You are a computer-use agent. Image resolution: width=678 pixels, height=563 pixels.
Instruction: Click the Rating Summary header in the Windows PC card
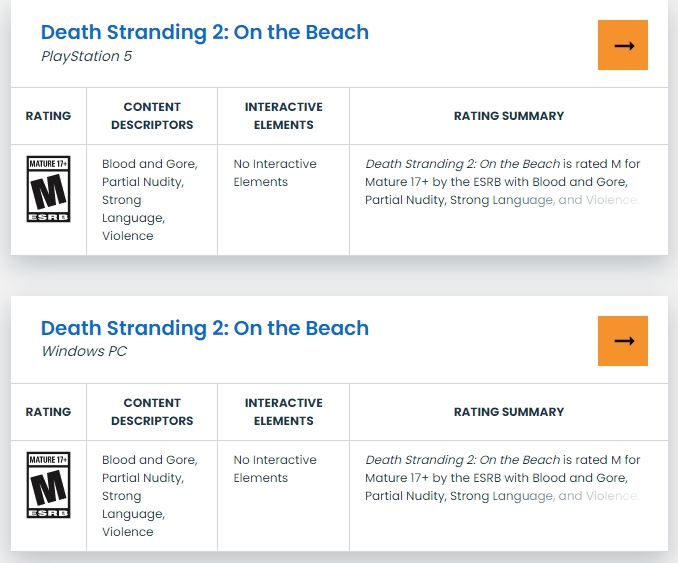click(x=508, y=412)
